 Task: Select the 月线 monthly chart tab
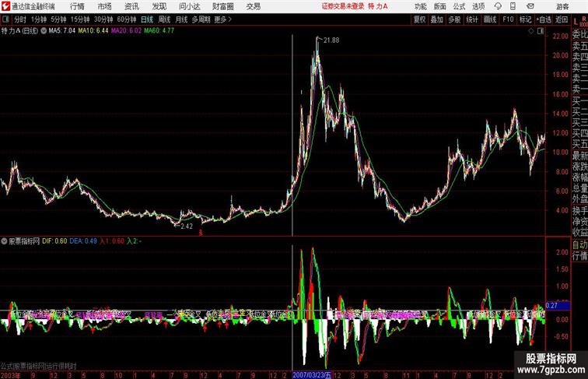pyautogui.click(x=181, y=19)
